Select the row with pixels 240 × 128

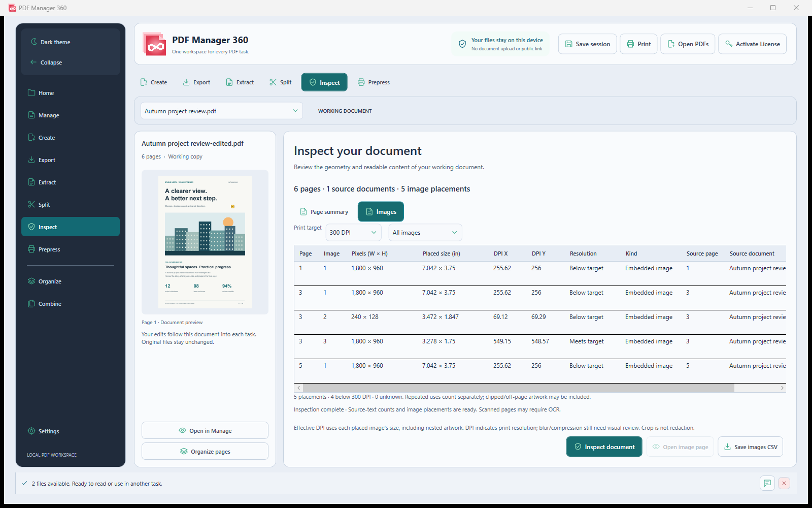[x=540, y=323]
